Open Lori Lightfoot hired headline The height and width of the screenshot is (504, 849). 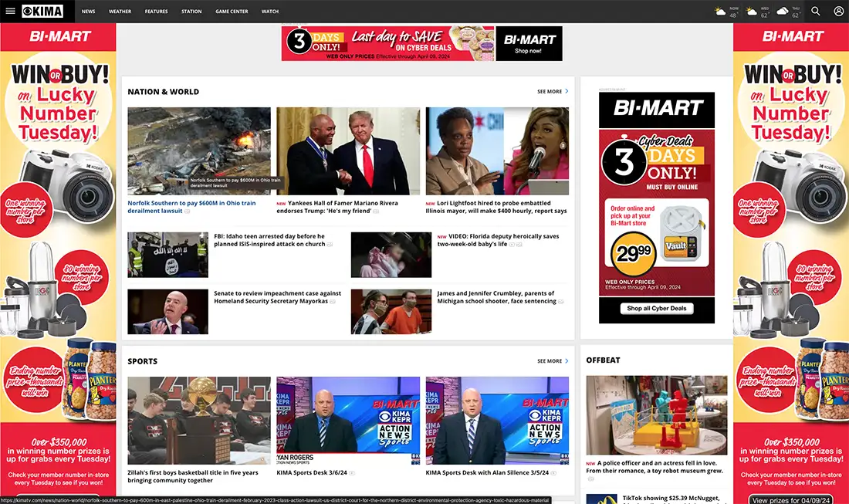496,207
